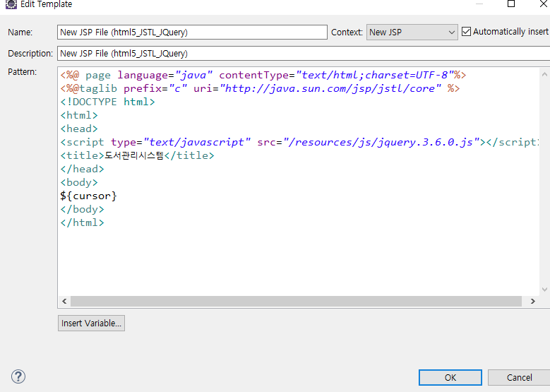The width and height of the screenshot is (550, 392).
Task: Click the horizontal scrollbar right arrow
Action: click(x=533, y=301)
